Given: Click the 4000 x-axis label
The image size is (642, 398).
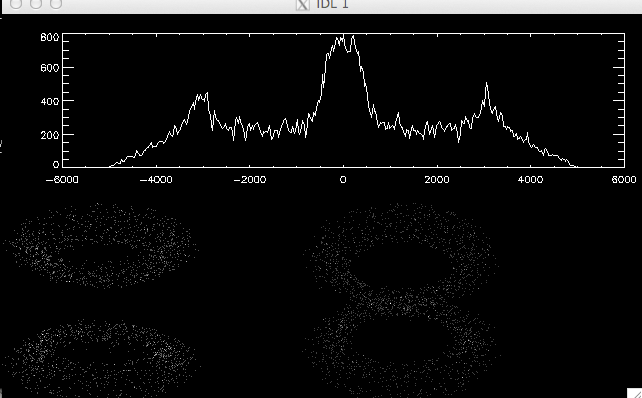Looking at the screenshot, I should 531,180.
